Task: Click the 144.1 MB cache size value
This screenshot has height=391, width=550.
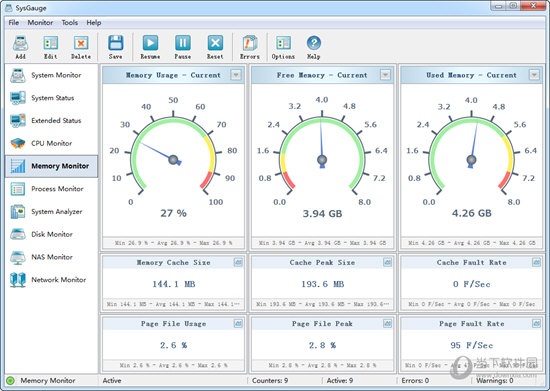Action: [x=174, y=284]
